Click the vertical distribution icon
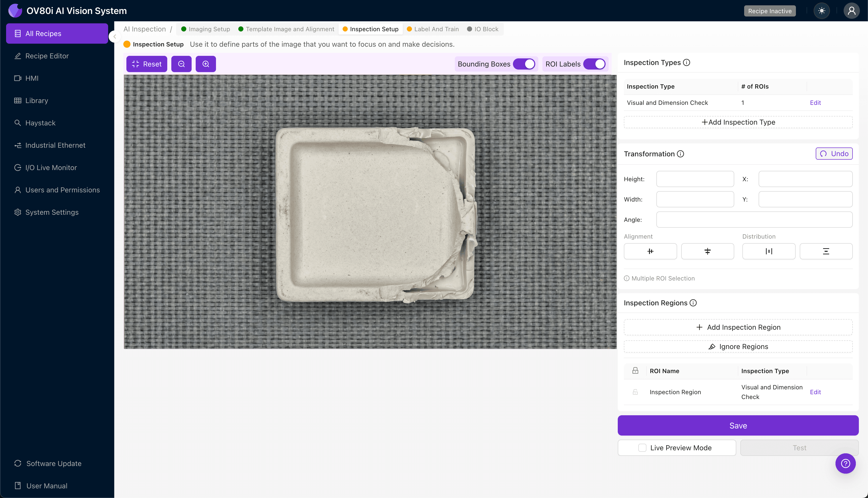868x498 pixels. pyautogui.click(x=826, y=251)
